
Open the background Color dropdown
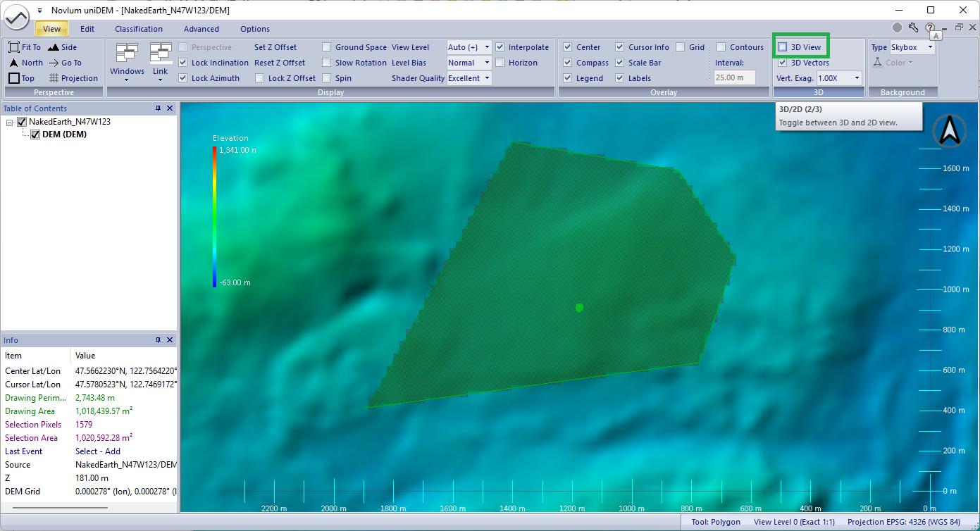893,63
